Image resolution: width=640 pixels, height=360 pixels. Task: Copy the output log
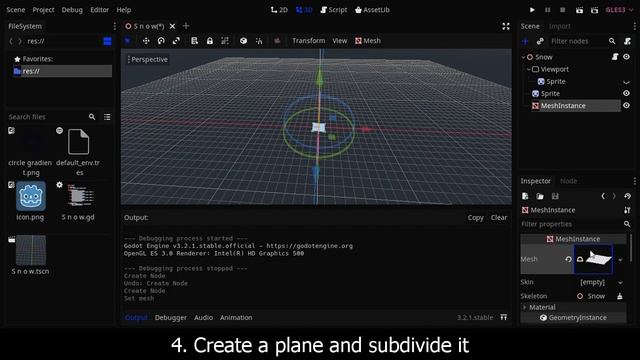click(476, 218)
